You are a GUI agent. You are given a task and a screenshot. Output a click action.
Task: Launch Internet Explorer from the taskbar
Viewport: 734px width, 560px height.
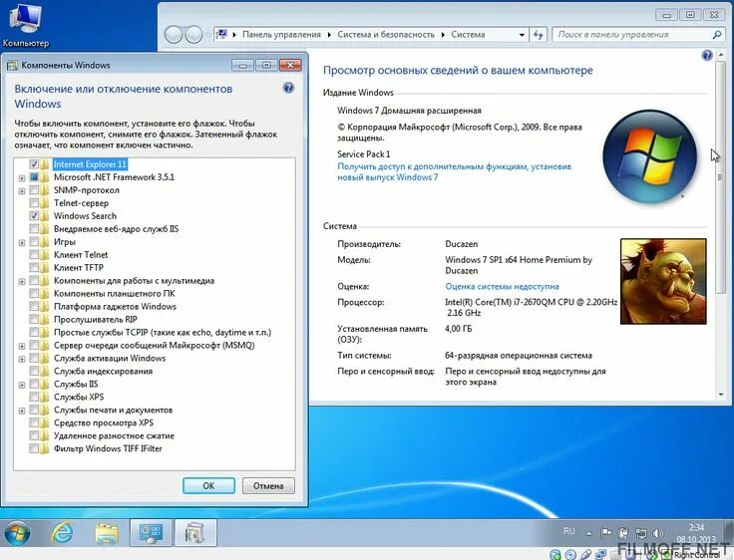[x=62, y=533]
